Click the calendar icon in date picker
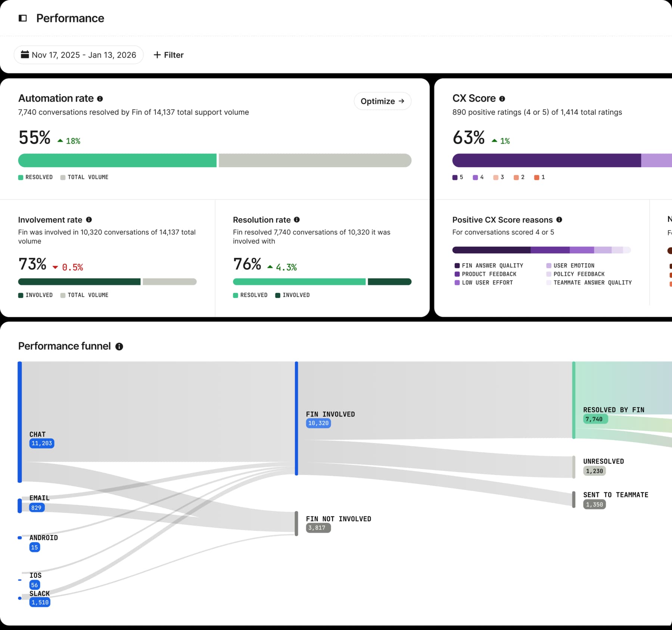Viewport: 672px width, 630px height. (x=25, y=55)
